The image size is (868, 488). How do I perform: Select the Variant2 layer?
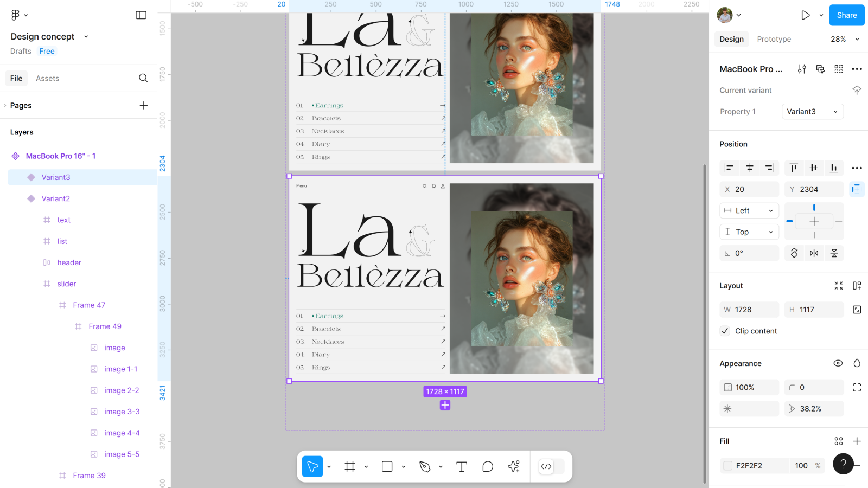56,198
